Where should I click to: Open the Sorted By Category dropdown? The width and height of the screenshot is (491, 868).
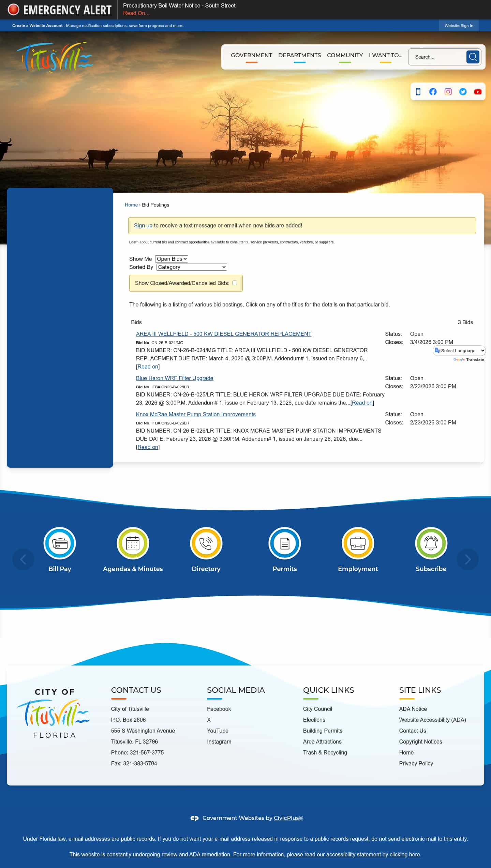192,267
